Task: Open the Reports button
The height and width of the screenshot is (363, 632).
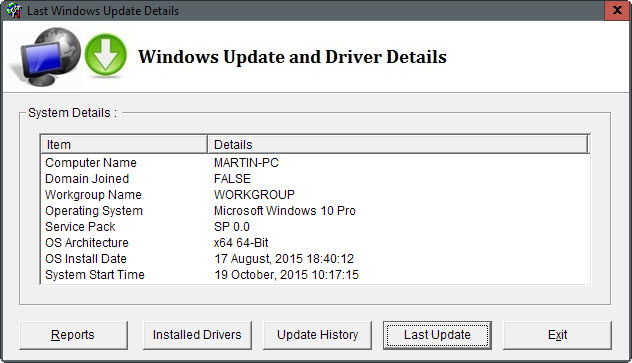Action: tap(73, 335)
